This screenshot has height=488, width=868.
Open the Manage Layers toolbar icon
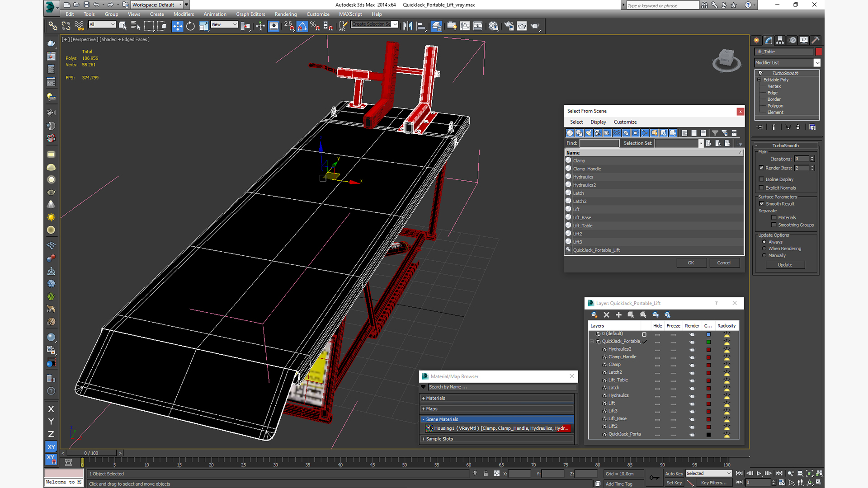tap(436, 26)
